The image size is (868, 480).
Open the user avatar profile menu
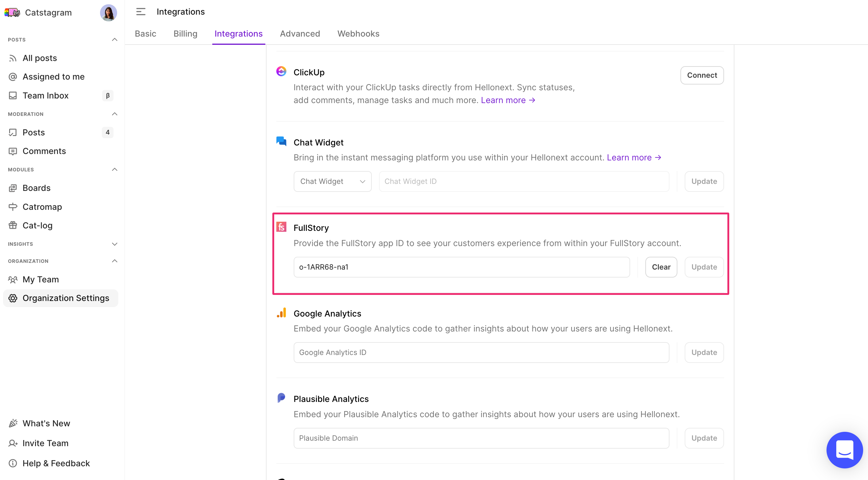[x=108, y=13]
